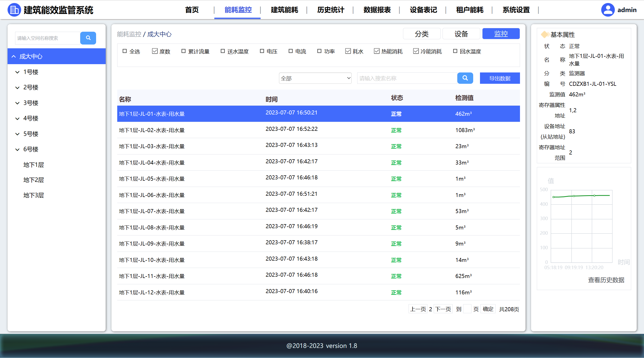Select row 地下1层-JL-05-水表-用水量
The image size is (644, 358).
pos(318,179)
